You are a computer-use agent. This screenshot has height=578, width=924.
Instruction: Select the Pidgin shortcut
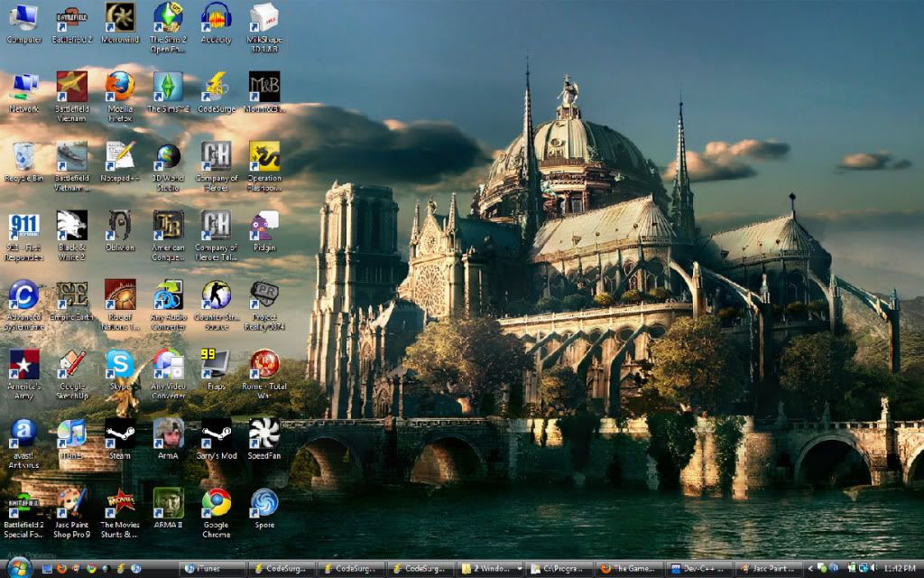[264, 231]
